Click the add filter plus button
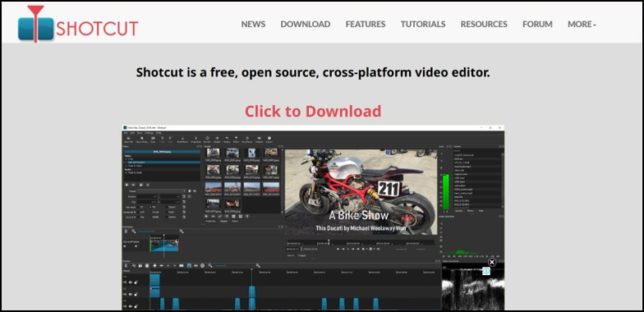 (x=126, y=185)
